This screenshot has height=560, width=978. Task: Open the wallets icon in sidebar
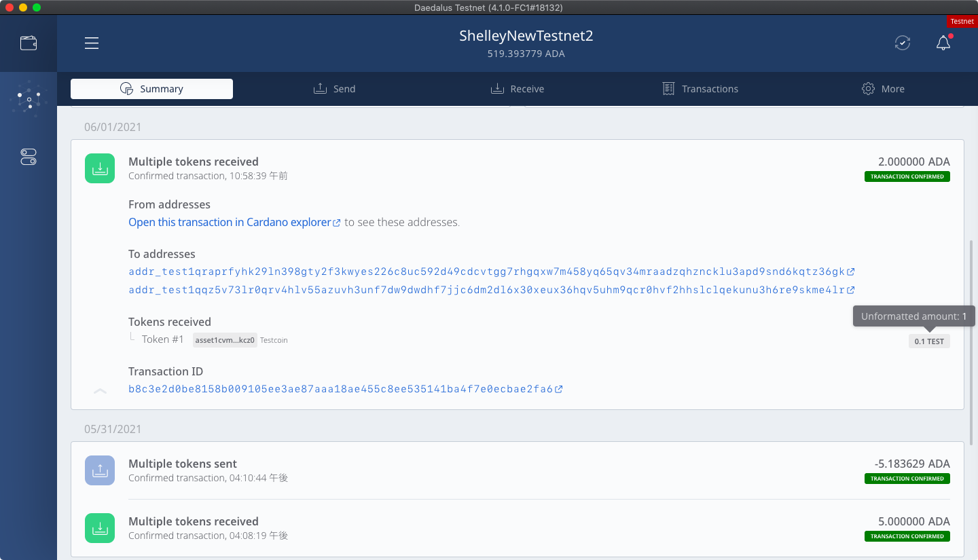(29, 43)
